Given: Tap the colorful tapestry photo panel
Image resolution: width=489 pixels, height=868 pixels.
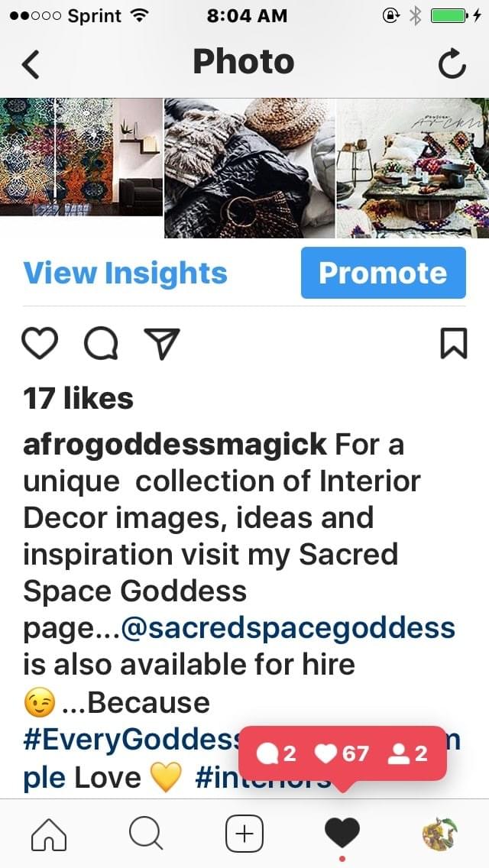Looking at the screenshot, I should coord(82,157).
